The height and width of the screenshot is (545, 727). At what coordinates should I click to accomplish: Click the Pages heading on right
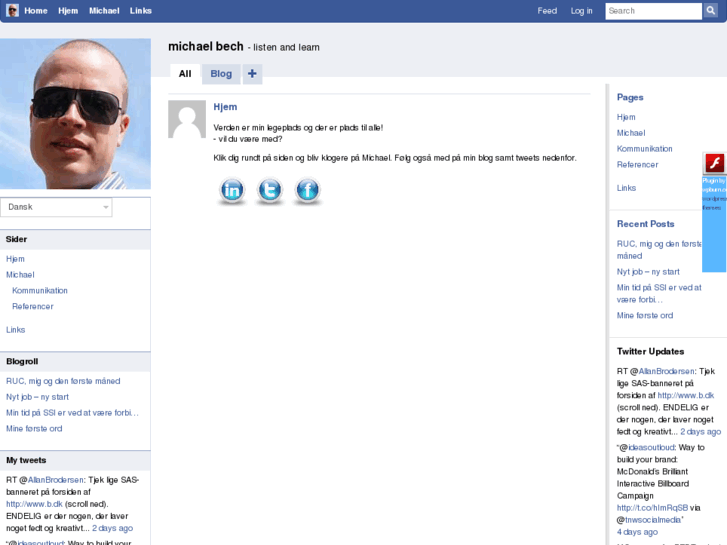630,97
